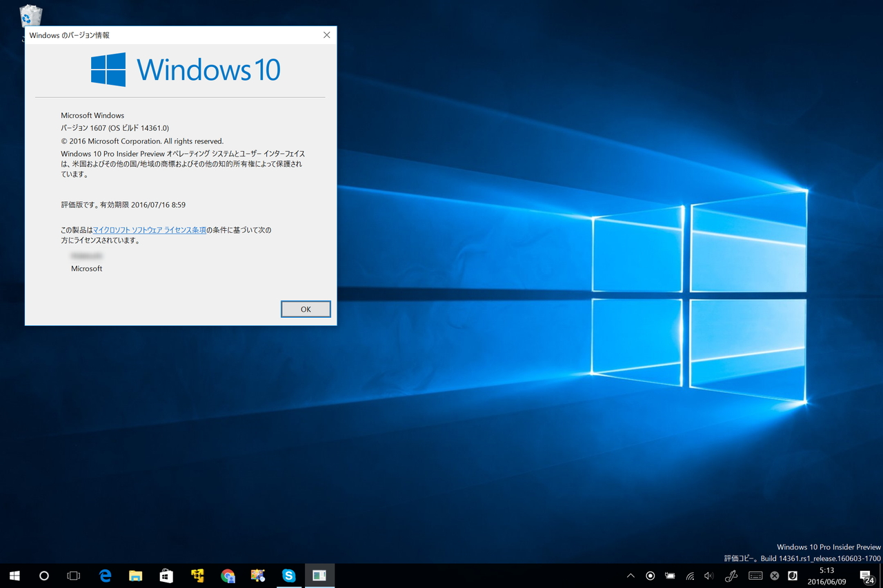Select the active winver taskbar button

pyautogui.click(x=319, y=576)
